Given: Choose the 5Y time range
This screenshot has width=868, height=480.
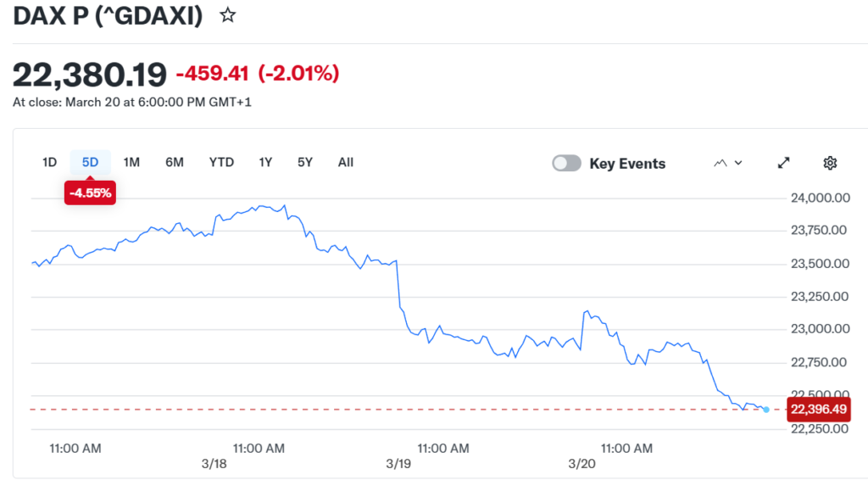Looking at the screenshot, I should pyautogui.click(x=305, y=162).
